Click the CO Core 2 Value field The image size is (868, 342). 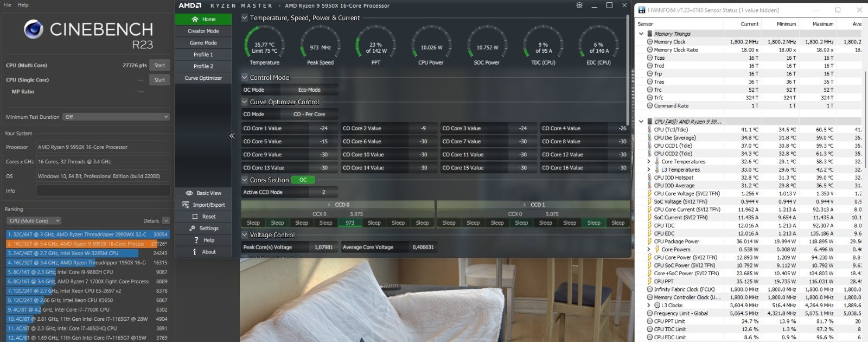423,129
